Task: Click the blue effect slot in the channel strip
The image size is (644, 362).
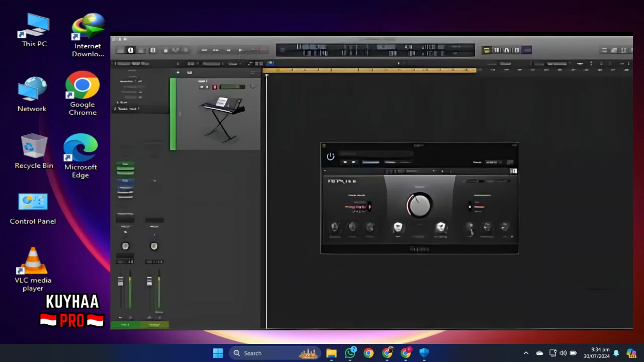Action: (125, 183)
